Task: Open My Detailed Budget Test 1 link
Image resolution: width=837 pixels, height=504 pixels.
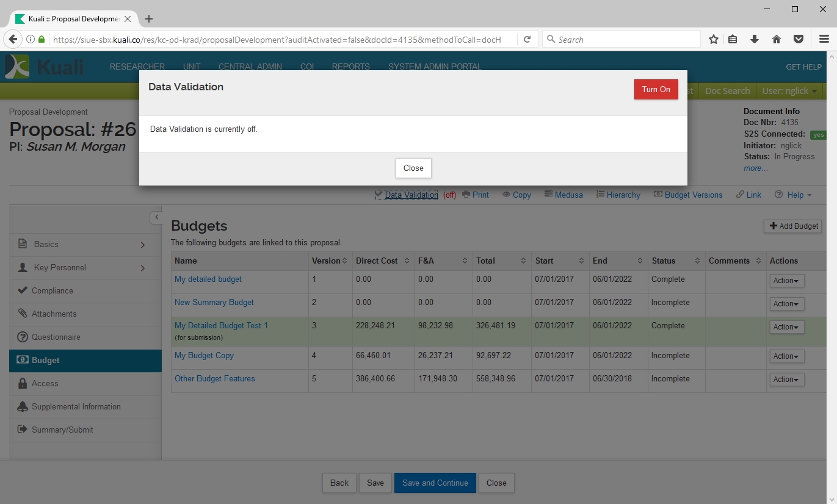Action: click(221, 325)
